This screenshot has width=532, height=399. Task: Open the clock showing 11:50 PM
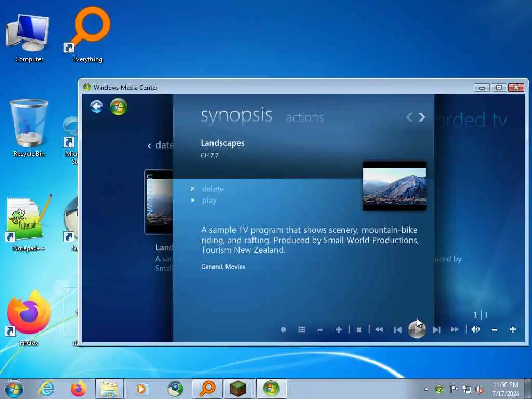tap(505, 389)
